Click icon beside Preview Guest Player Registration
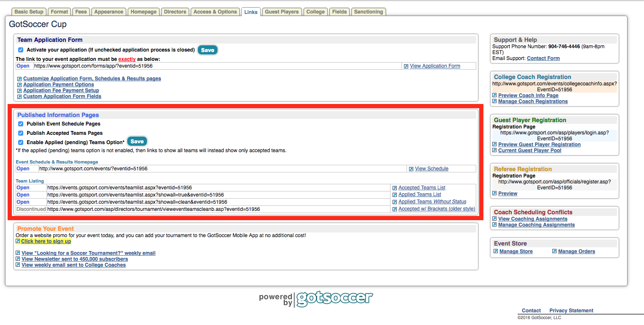Viewport: 644px width, 325px height. pyautogui.click(x=494, y=145)
